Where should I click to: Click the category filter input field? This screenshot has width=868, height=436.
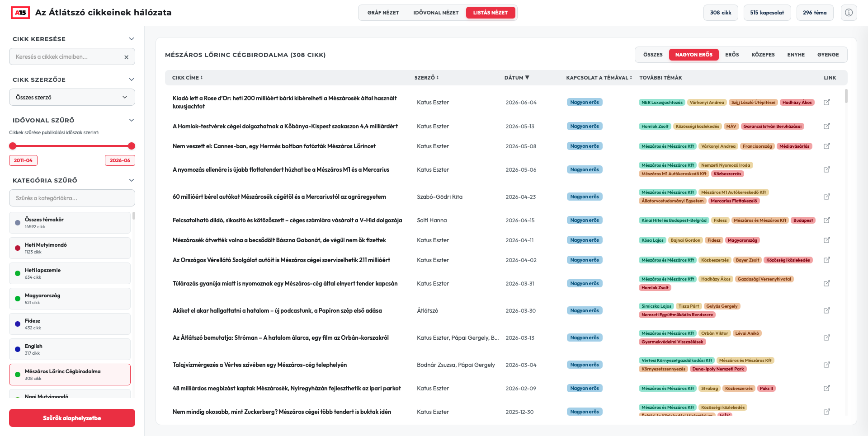[72, 198]
